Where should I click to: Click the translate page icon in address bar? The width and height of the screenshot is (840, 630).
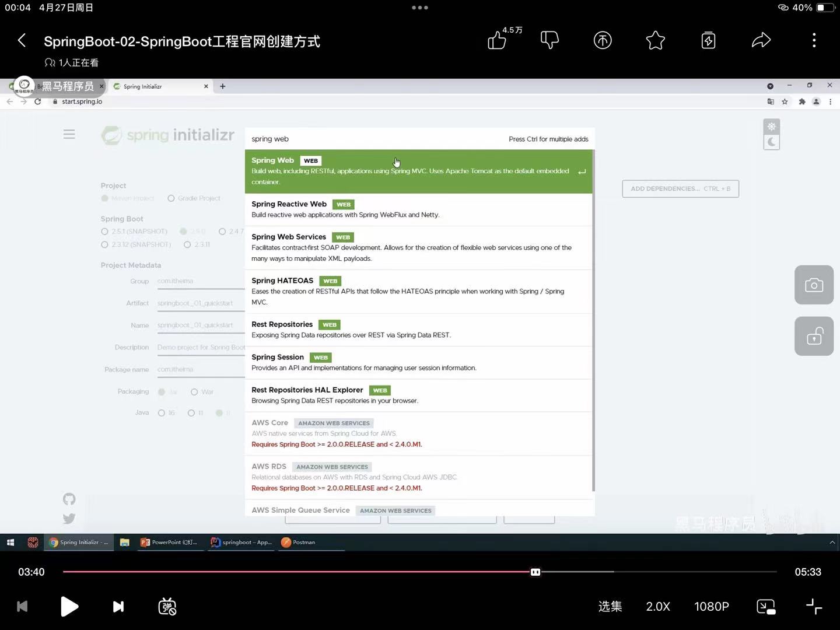[771, 101]
